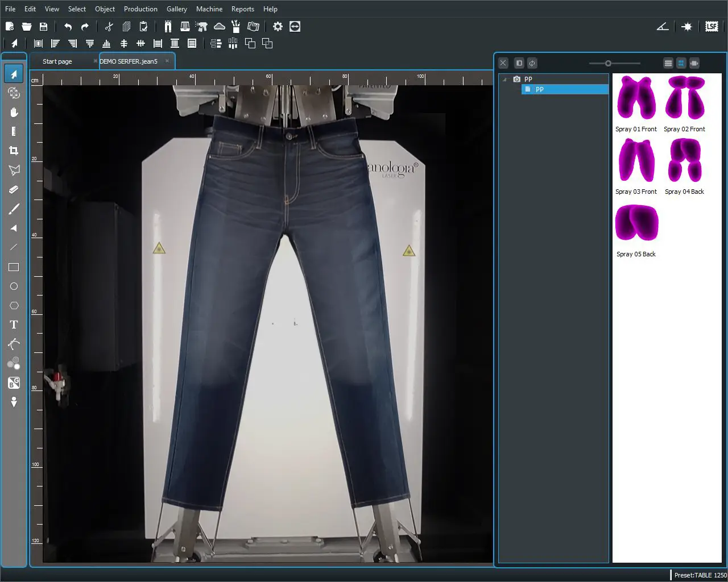Toggle the gallery panel layout button
Screen dimensions: 728x582
coord(519,63)
